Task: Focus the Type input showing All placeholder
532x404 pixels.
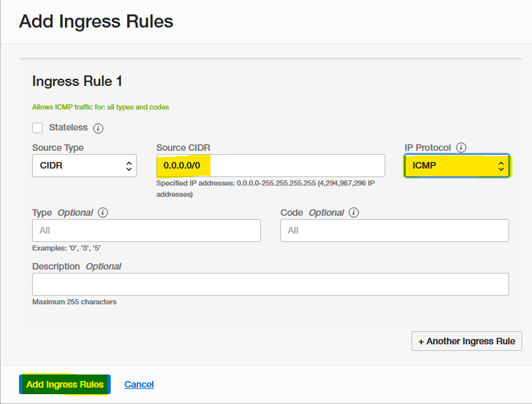Action: [146, 230]
